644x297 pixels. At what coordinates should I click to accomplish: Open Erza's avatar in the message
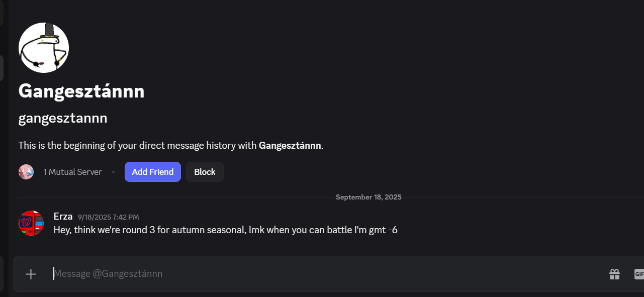point(31,223)
